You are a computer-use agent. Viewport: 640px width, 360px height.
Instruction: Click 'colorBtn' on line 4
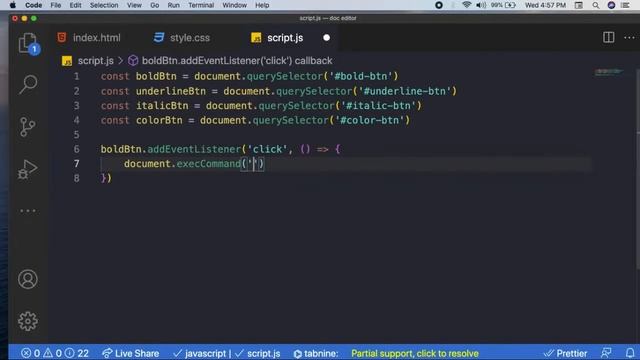[x=159, y=120]
